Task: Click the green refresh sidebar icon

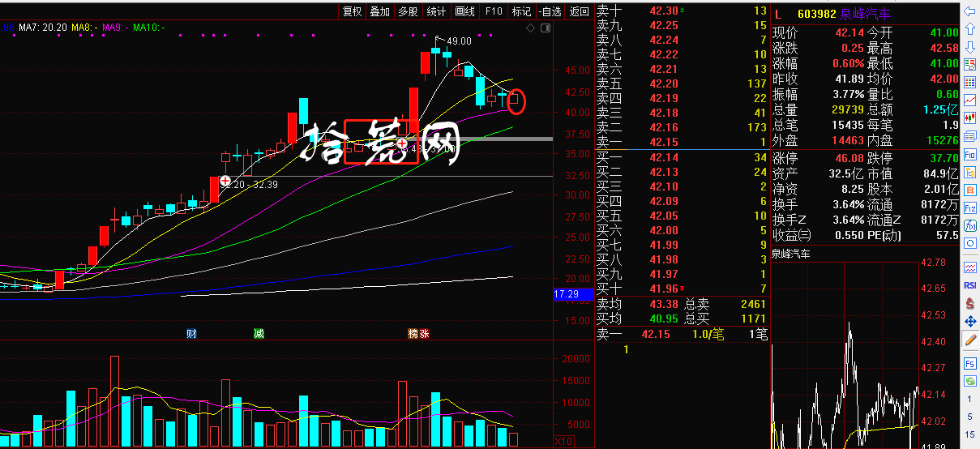Action: point(969,380)
